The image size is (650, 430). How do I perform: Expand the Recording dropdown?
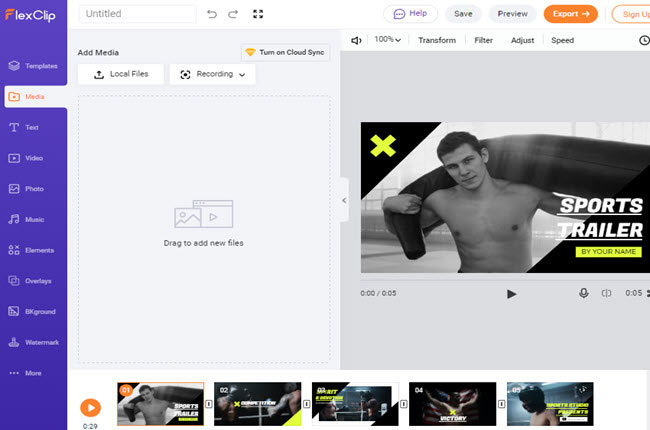pos(212,74)
